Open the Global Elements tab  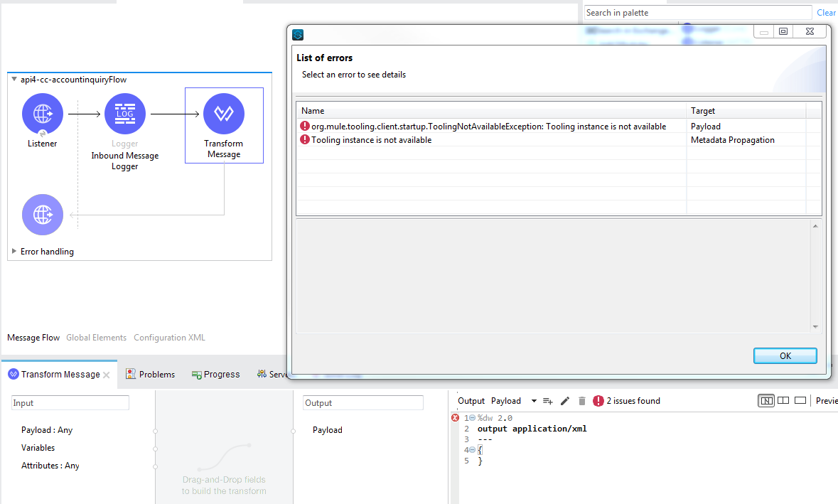pyautogui.click(x=96, y=337)
